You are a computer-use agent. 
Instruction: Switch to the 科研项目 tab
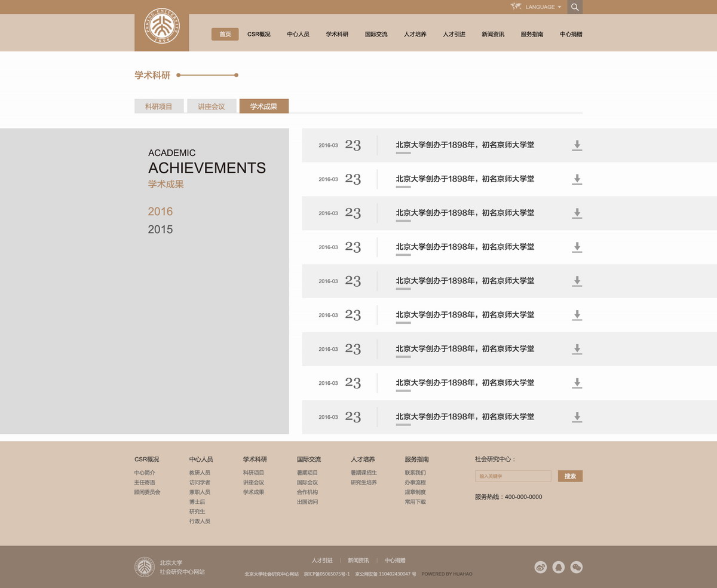click(x=159, y=106)
